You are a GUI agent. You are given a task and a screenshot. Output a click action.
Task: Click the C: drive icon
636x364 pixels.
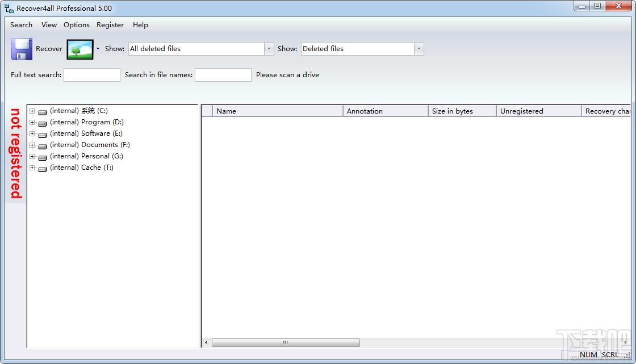pyautogui.click(x=43, y=112)
